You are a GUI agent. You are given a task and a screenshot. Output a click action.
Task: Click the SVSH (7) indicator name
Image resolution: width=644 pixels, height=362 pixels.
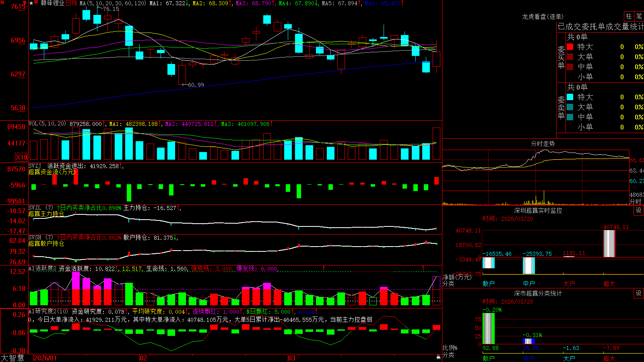tap(41, 238)
